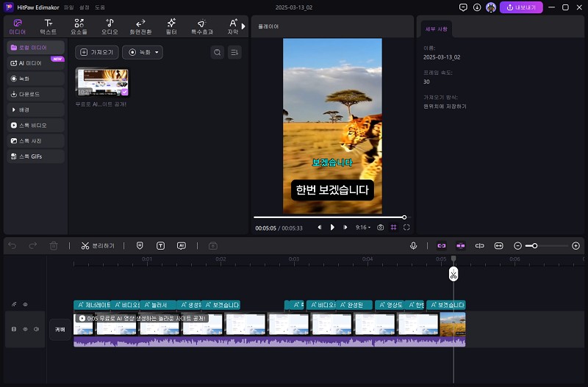Open the 파일 menu

[69, 7]
